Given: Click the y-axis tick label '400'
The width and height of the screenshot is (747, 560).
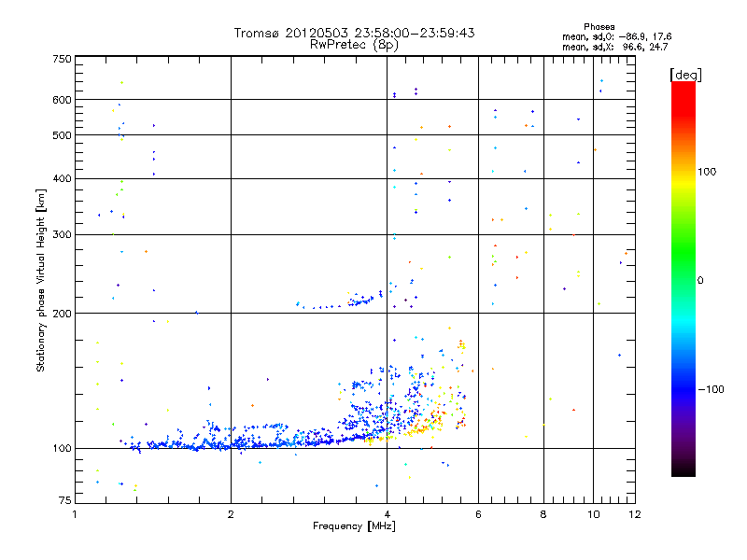Looking at the screenshot, I should pos(63,179).
